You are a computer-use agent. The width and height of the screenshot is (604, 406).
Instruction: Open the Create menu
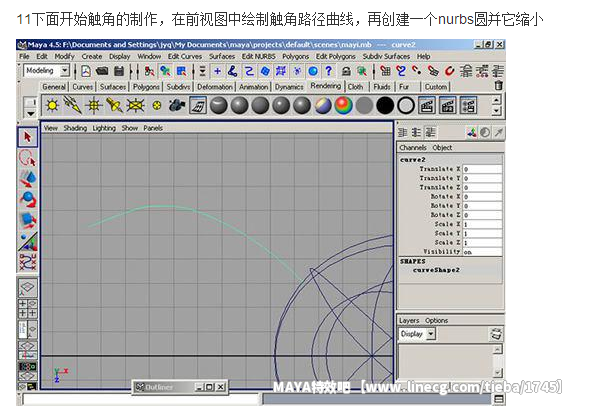[92, 56]
